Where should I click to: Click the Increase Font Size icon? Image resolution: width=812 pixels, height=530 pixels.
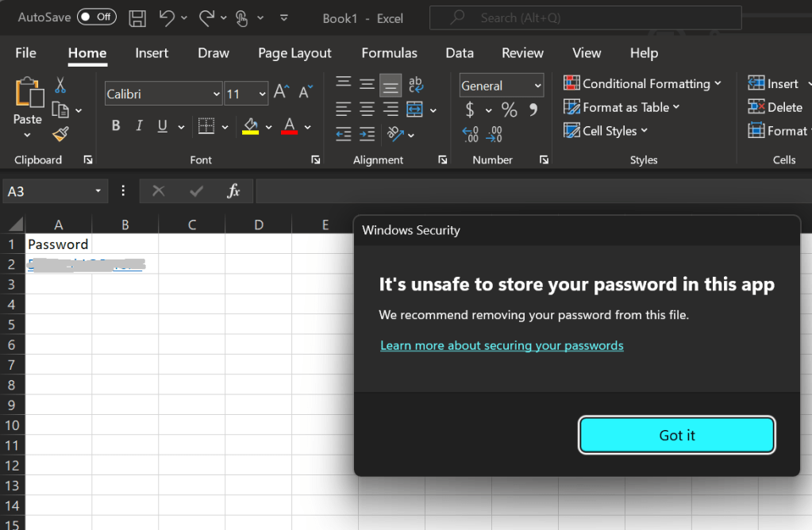(x=281, y=93)
